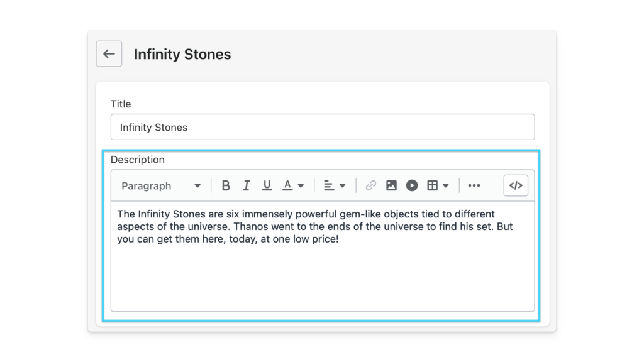The width and height of the screenshot is (644, 362).
Task: Go back using the left arrow button
Action: point(109,54)
